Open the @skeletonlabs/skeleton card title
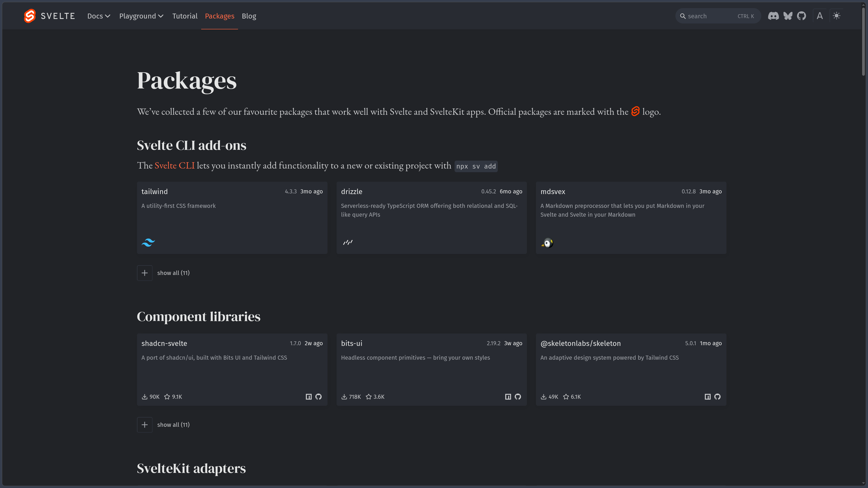 tap(580, 343)
